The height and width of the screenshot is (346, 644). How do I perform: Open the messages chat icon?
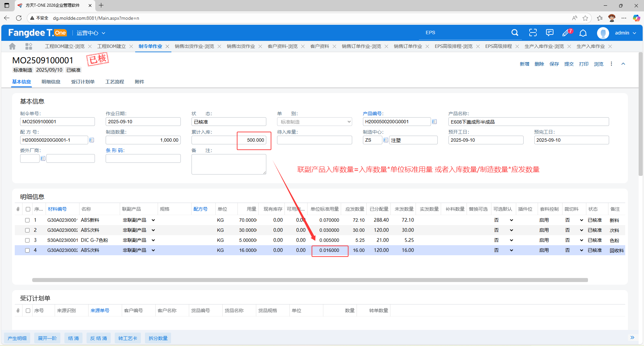point(549,33)
